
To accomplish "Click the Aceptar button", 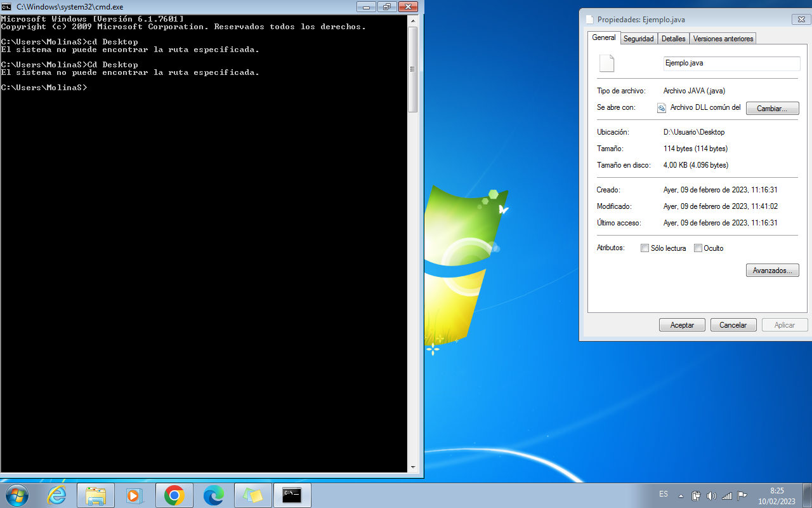I will 682,325.
